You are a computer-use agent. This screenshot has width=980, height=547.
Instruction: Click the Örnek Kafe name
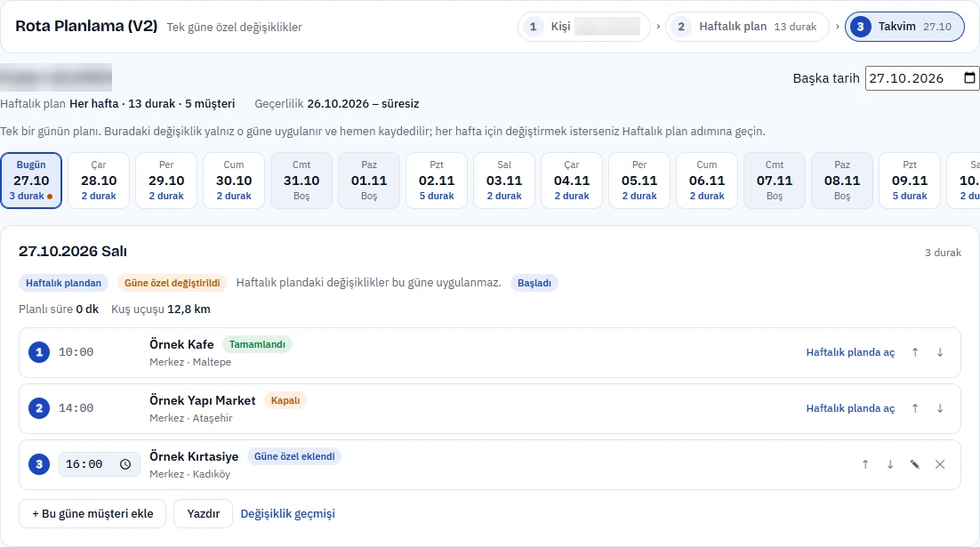tap(181, 344)
